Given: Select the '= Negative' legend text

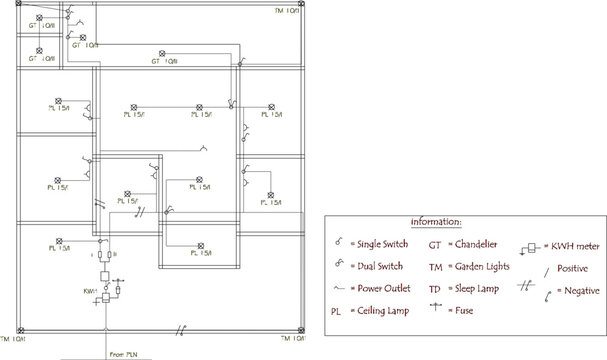Looking at the screenshot, I should click(578, 291).
